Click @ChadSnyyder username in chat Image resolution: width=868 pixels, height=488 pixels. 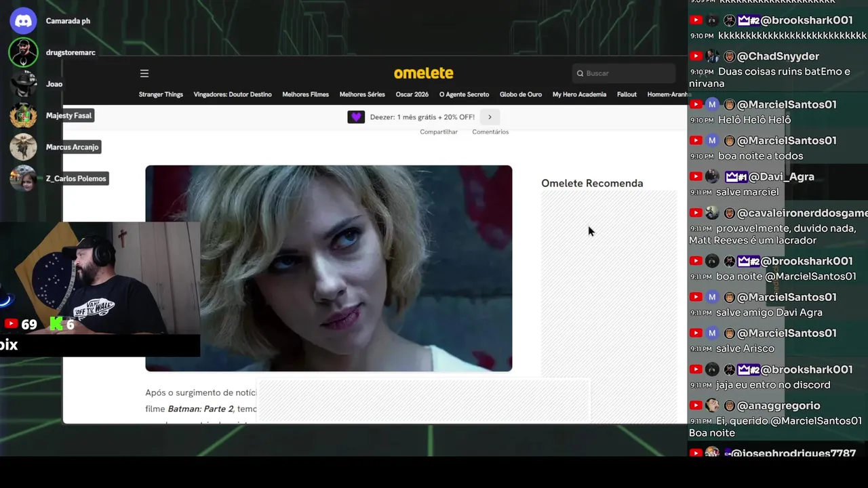(778, 56)
